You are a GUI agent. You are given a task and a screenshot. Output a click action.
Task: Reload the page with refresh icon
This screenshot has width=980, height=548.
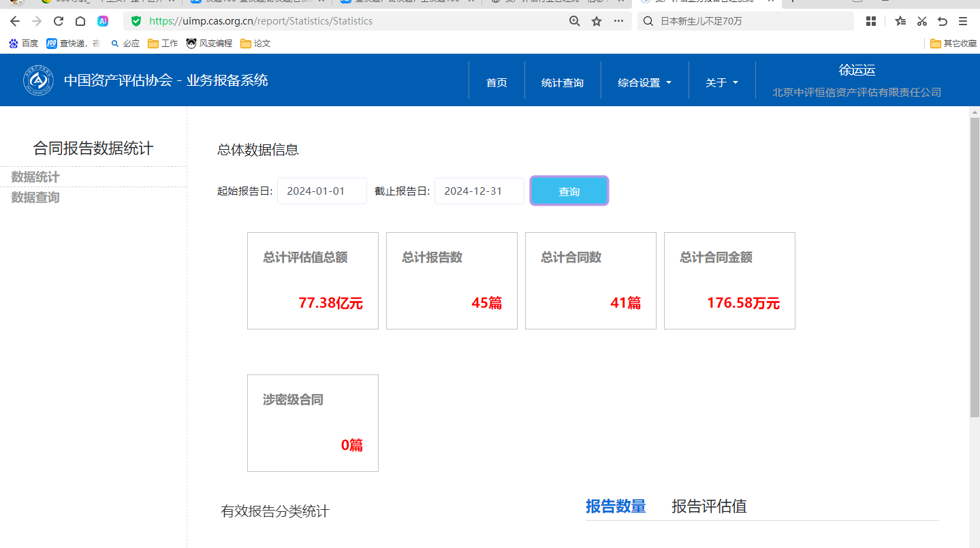coord(59,21)
